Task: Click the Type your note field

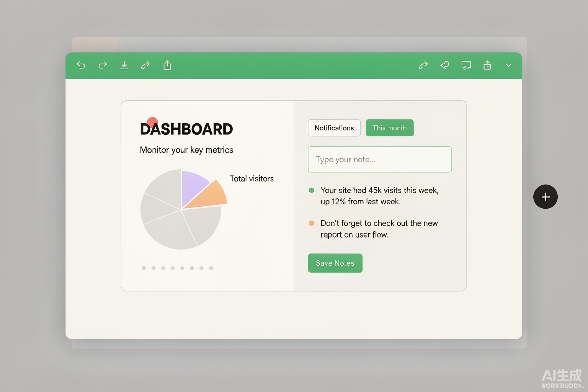Action: click(x=380, y=159)
